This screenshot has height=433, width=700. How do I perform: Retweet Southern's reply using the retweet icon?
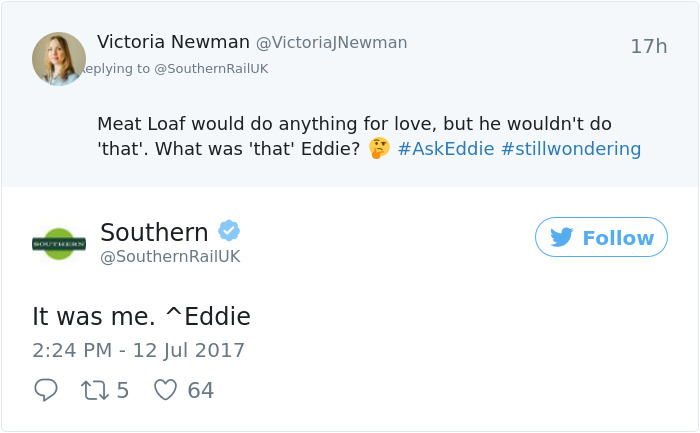96,390
